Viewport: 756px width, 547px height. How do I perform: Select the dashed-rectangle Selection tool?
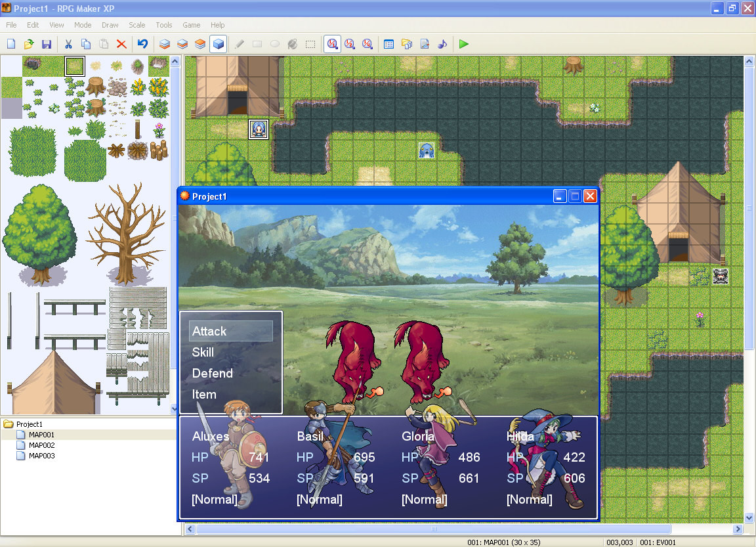pyautogui.click(x=310, y=45)
